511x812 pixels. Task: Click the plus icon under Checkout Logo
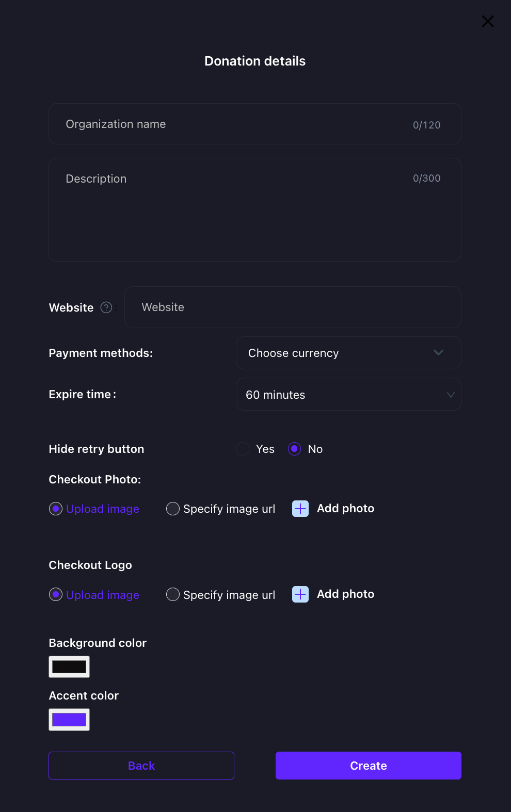tap(300, 594)
